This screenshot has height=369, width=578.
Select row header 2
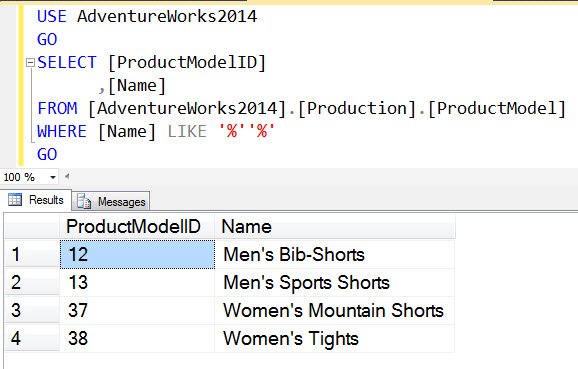pos(32,282)
